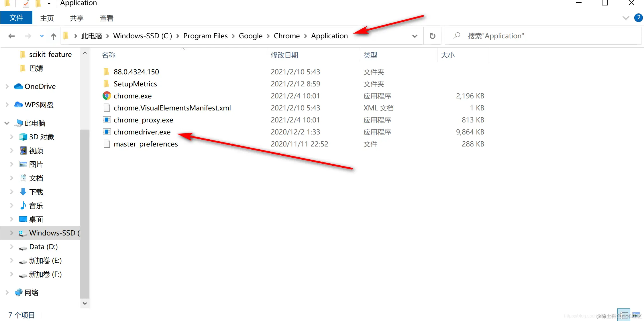Click the OneDrive cloud icon
Screen dimensions: 644x321
19,86
